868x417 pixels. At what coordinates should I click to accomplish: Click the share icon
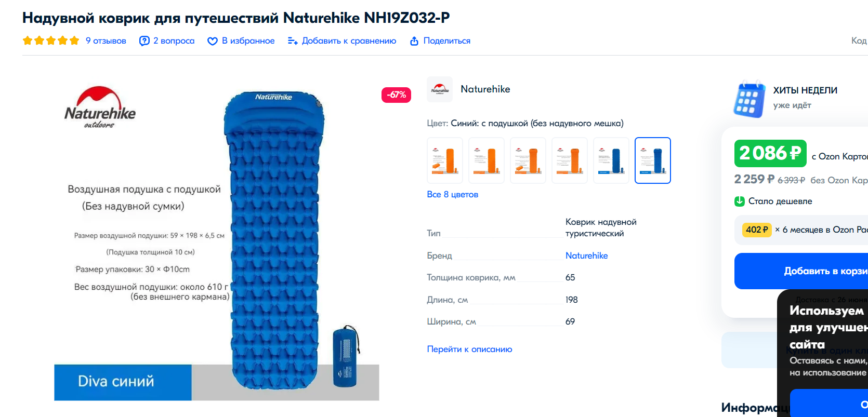point(414,41)
